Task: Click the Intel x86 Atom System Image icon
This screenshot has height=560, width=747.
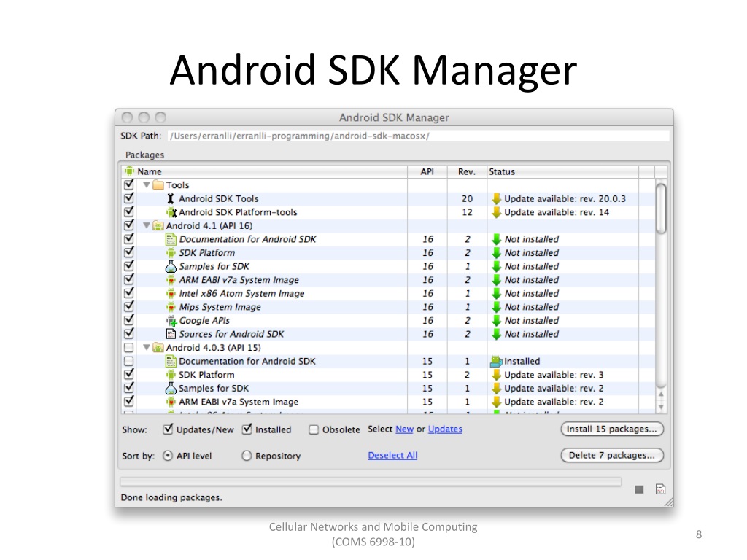Action: tap(171, 293)
